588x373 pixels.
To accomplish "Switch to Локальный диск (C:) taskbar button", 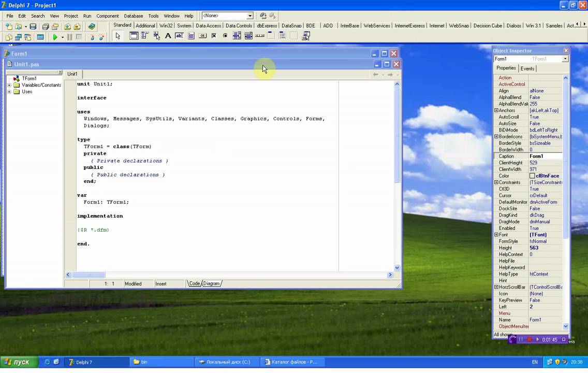I will point(227,362).
